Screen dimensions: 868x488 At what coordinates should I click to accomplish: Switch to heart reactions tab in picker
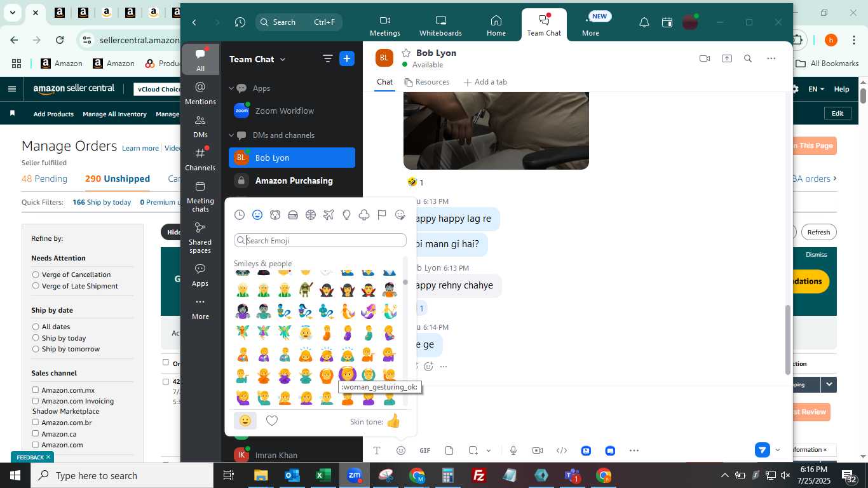(x=272, y=421)
